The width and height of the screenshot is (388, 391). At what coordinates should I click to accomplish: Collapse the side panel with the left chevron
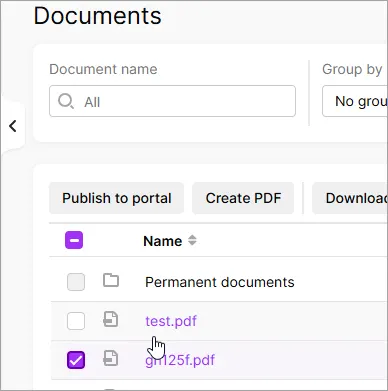click(x=13, y=126)
